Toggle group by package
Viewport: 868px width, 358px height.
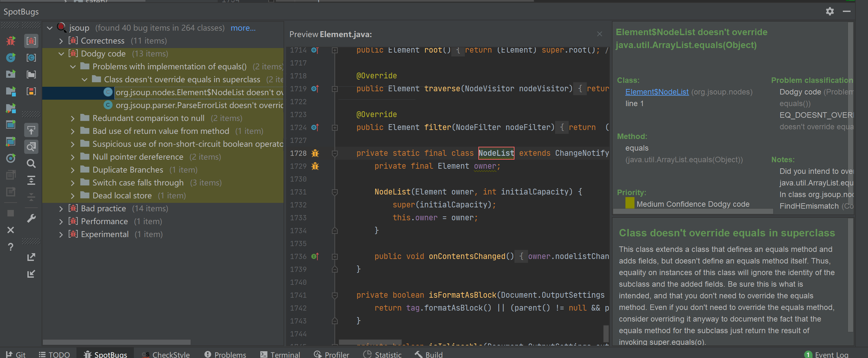coord(31,74)
